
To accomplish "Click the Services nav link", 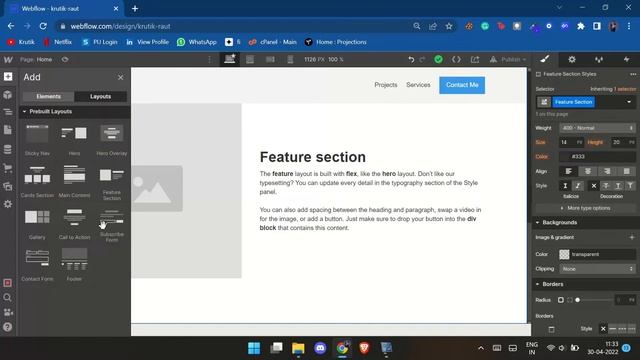I will [x=418, y=85].
